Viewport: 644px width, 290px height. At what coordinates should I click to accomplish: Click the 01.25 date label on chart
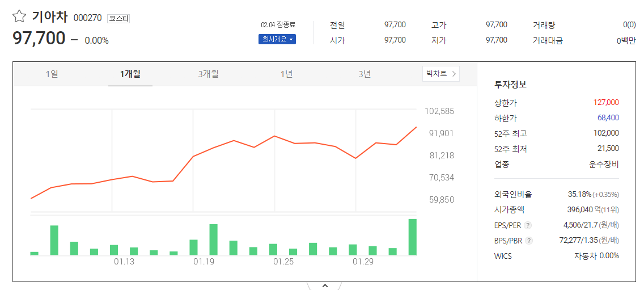283,262
